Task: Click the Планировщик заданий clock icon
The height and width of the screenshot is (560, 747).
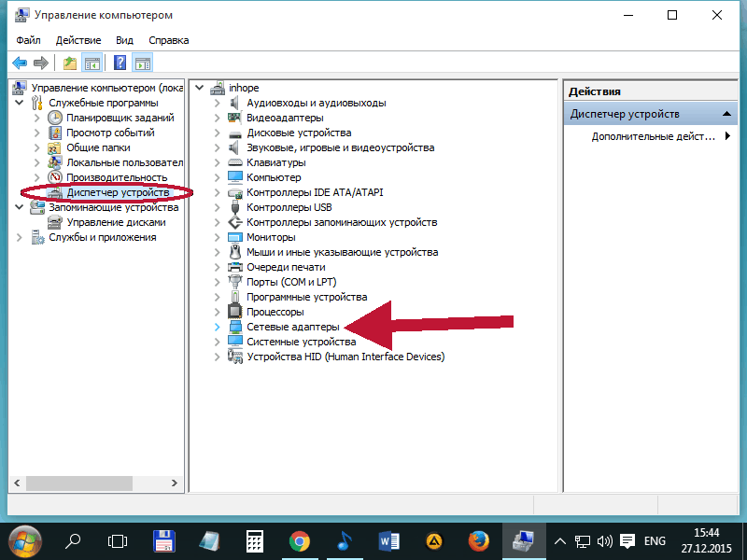Action: (x=55, y=118)
